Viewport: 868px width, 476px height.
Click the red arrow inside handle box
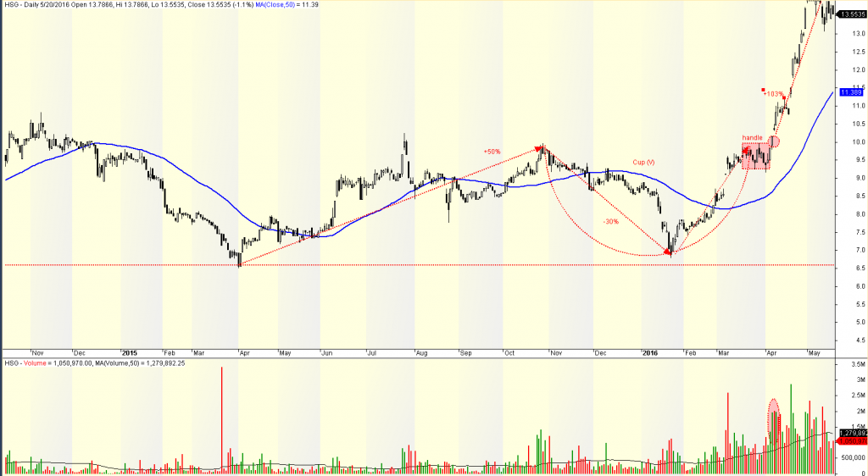point(746,152)
